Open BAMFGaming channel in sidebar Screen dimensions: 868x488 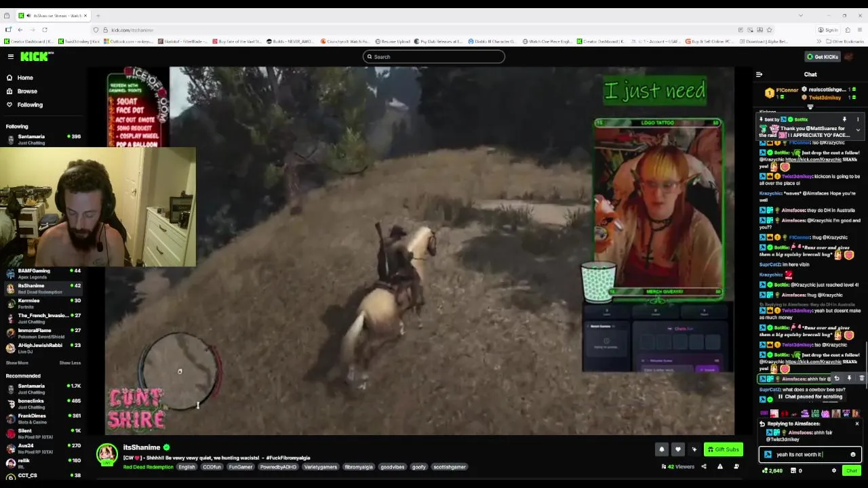[43, 274]
